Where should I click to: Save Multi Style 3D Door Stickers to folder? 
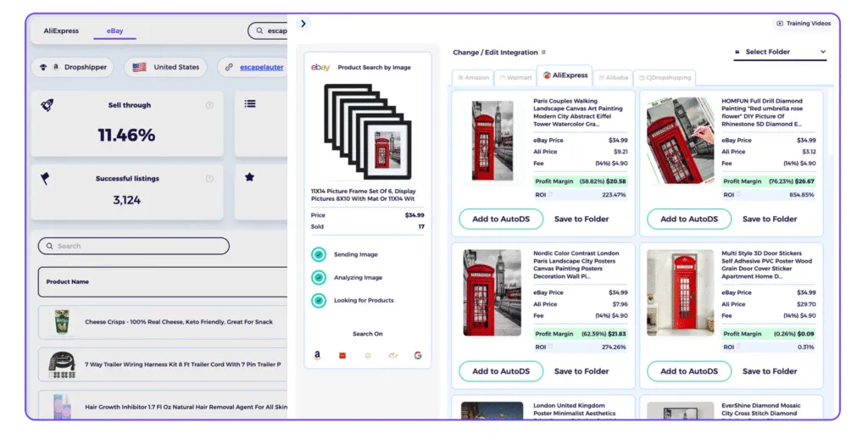pyautogui.click(x=770, y=371)
